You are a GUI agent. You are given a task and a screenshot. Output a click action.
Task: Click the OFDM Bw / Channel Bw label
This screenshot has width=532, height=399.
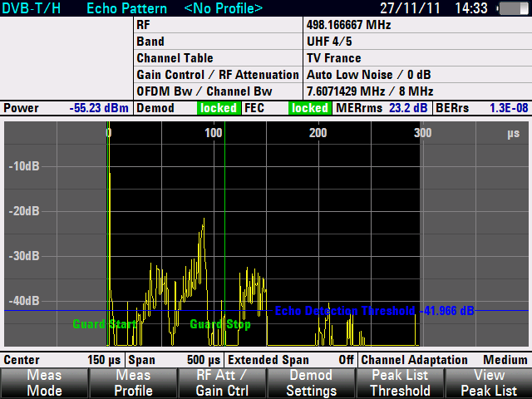[x=204, y=91]
